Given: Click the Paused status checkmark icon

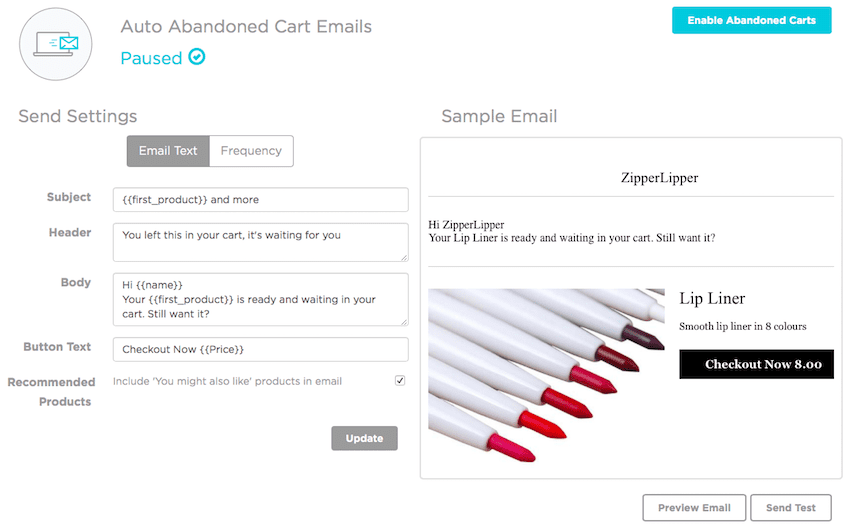Looking at the screenshot, I should (197, 57).
